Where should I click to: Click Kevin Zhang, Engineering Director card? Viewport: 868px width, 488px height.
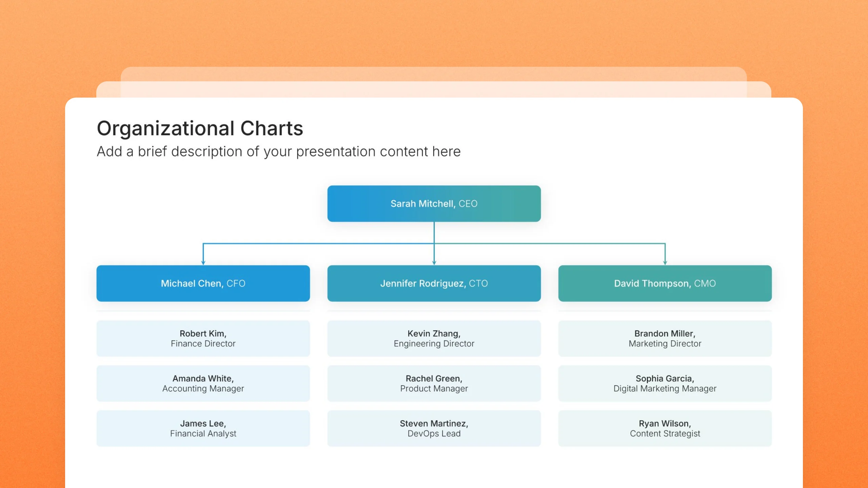[434, 339]
